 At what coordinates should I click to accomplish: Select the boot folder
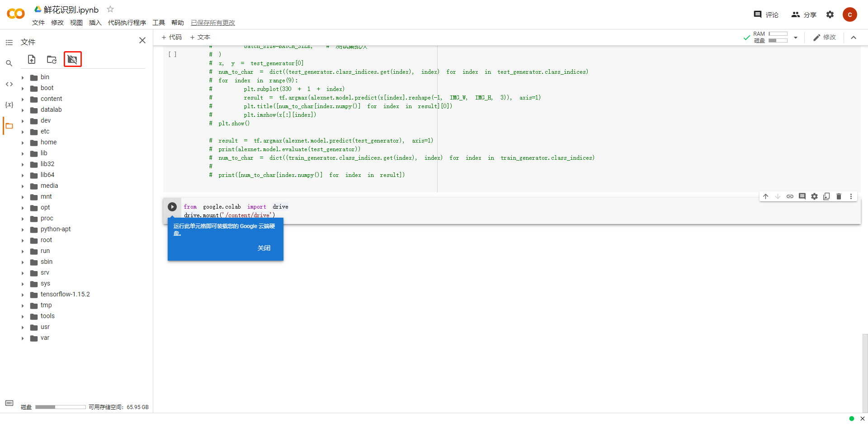(47, 88)
